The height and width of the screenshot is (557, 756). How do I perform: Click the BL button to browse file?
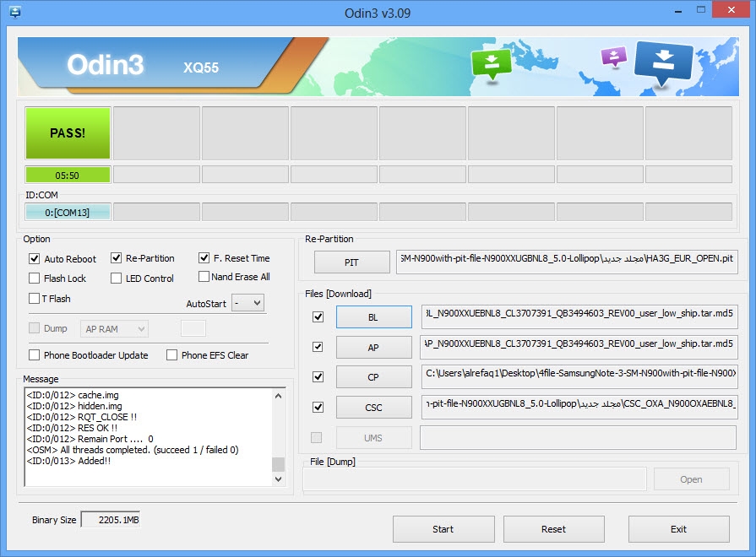[373, 317]
